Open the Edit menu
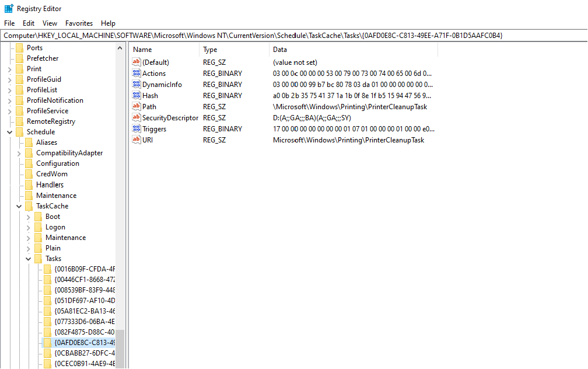Viewport: 588px width, 369px height. 29,23
